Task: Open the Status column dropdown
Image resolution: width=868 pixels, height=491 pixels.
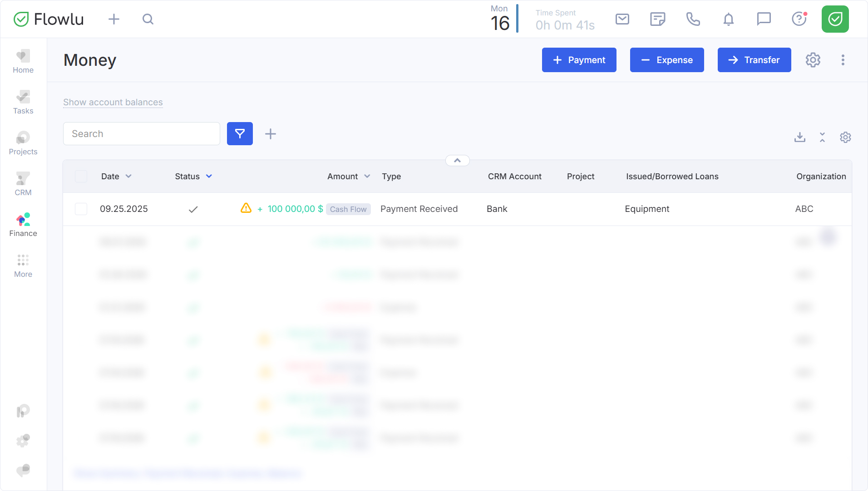Action: [x=209, y=177]
